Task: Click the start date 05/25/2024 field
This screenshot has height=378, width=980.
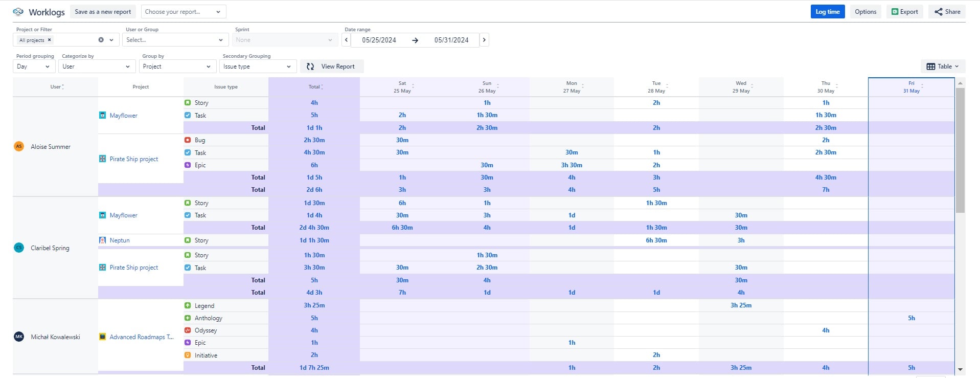Action: pos(379,40)
